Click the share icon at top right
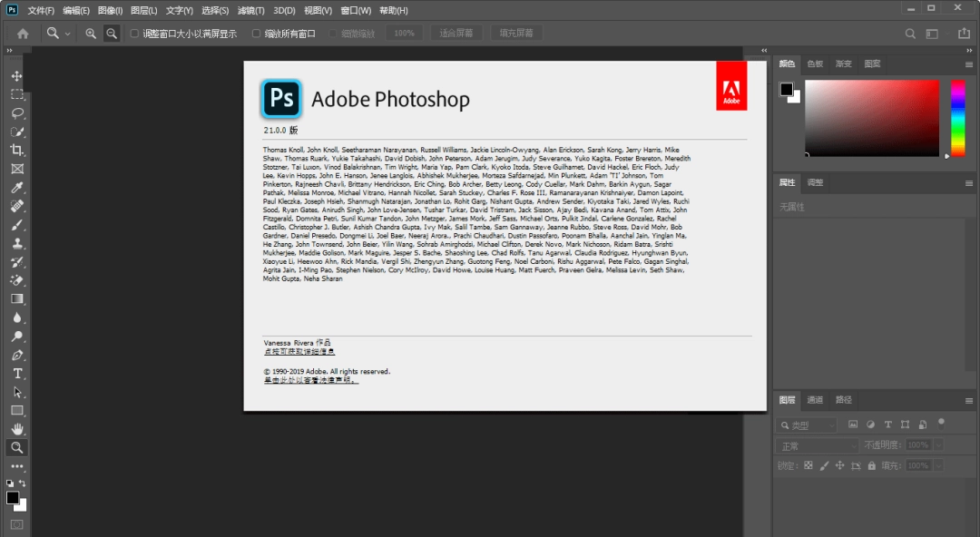 [x=965, y=34]
